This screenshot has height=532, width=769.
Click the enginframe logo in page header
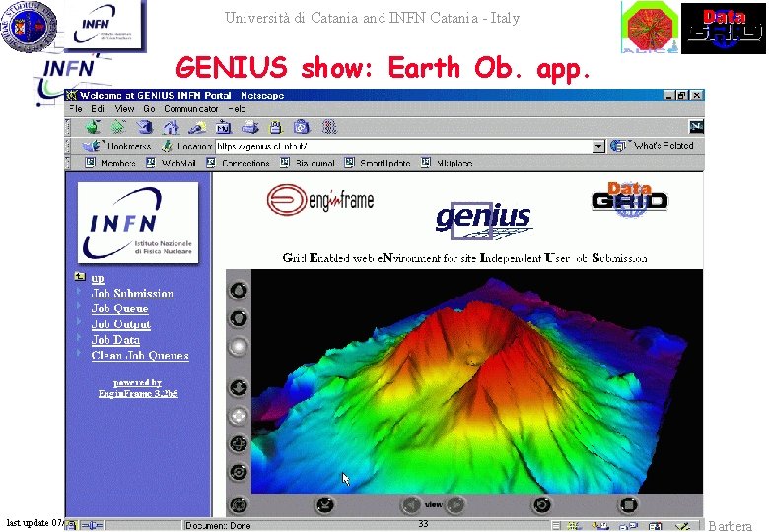pos(320,200)
